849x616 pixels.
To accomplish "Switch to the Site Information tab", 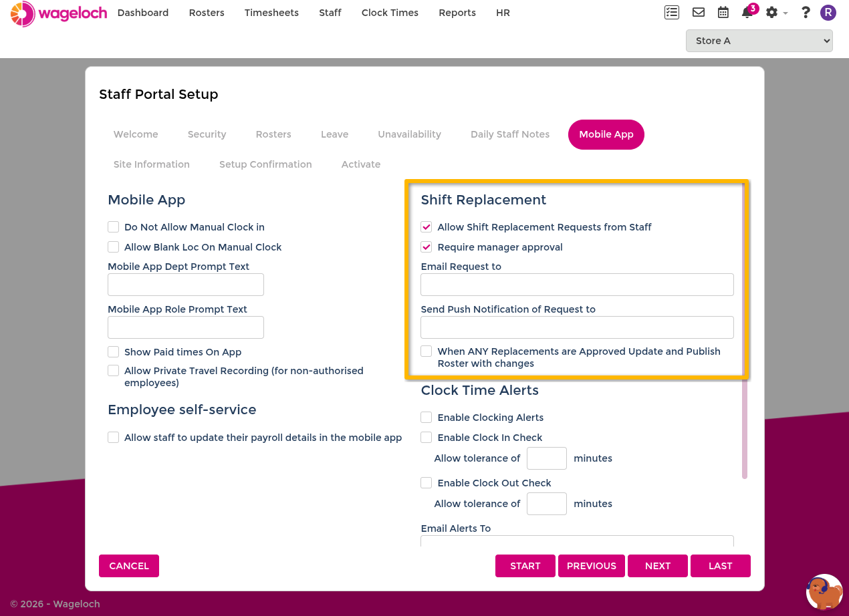I will 152,164.
